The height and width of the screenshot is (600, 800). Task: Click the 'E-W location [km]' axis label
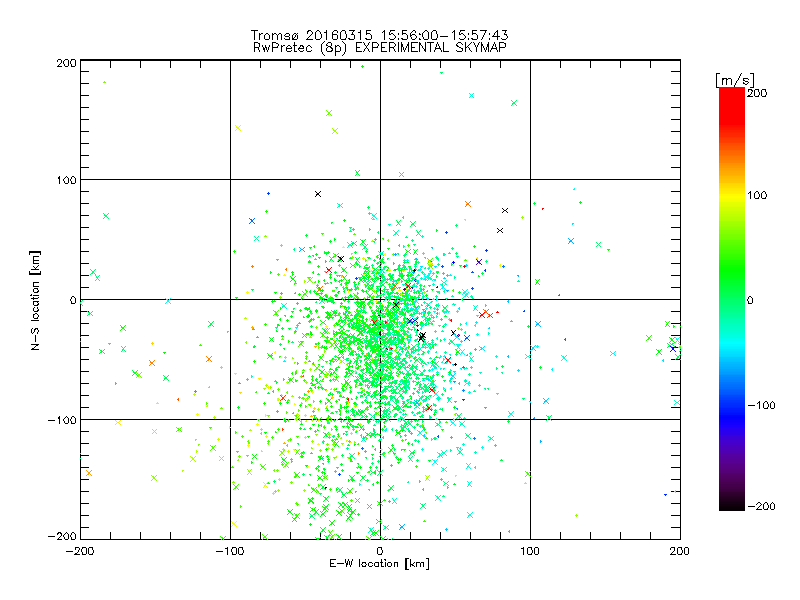[x=379, y=563]
